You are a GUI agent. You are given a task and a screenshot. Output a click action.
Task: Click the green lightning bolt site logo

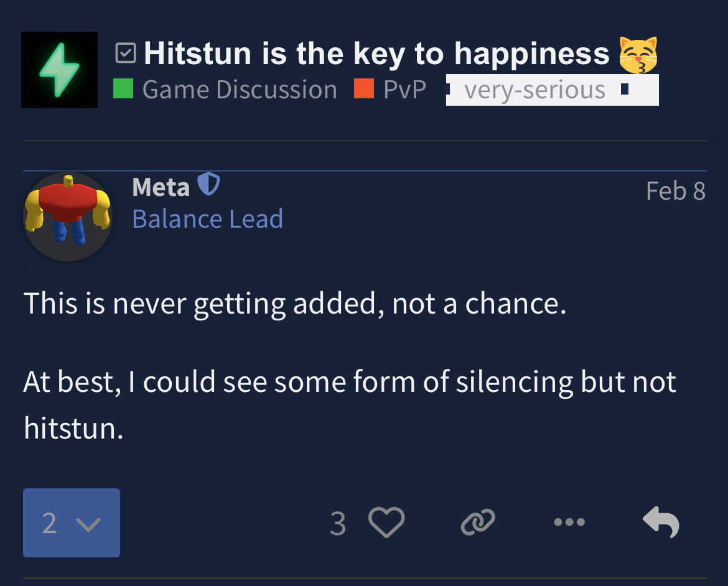click(60, 70)
